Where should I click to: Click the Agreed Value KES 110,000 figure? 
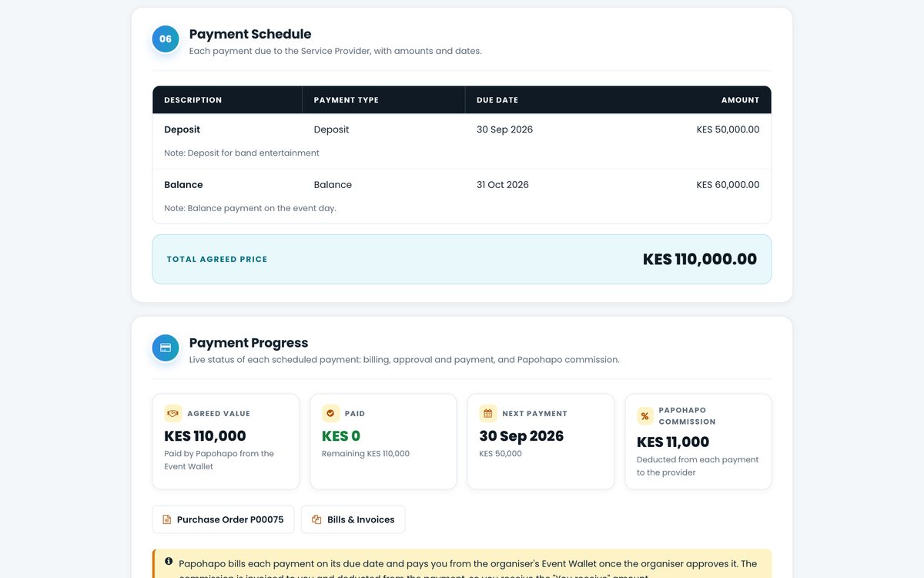[x=205, y=436]
